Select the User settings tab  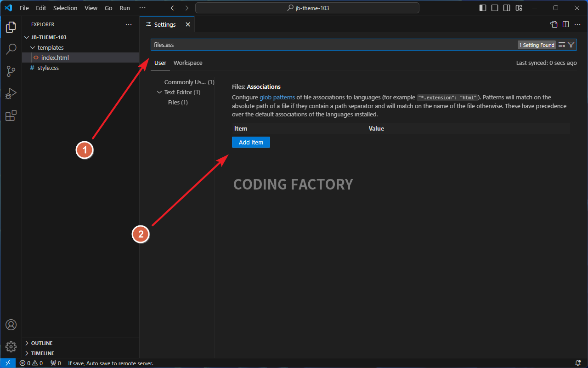[x=160, y=63]
